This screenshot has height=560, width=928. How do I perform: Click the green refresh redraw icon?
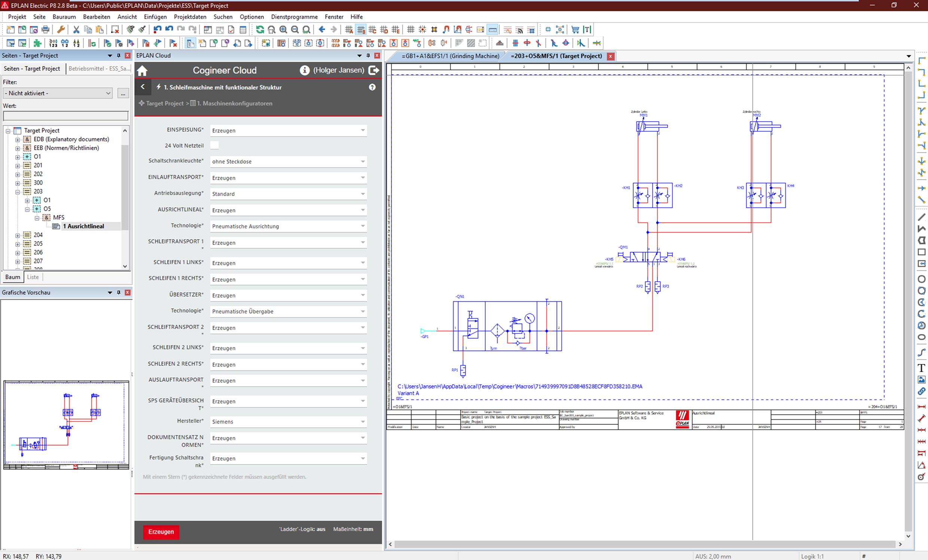click(x=260, y=30)
